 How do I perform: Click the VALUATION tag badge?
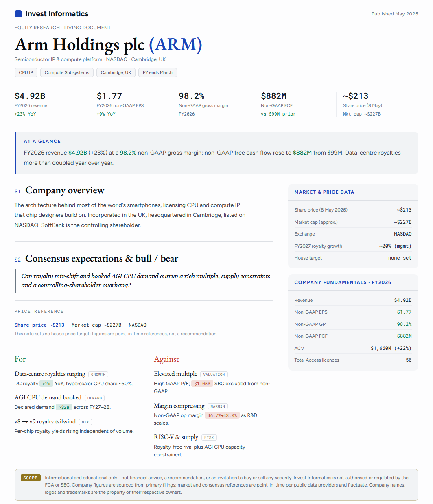[x=214, y=375]
